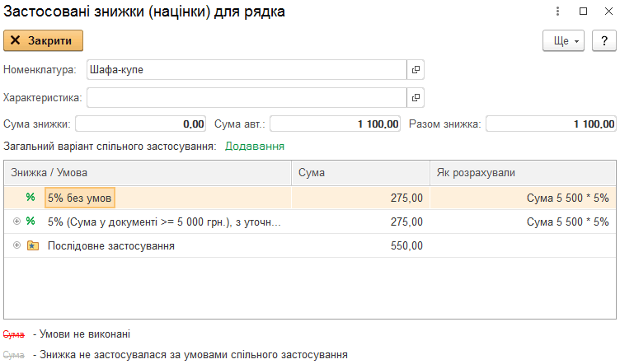
Task: Close the dialog with the X icon
Action: 609,11
